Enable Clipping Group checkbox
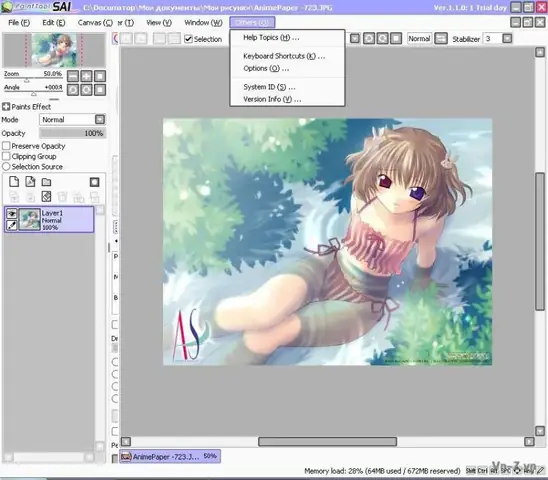 tap(6, 156)
